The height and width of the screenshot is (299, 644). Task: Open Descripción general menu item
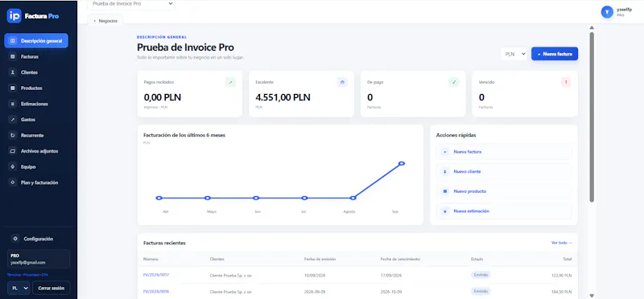pyautogui.click(x=36, y=41)
